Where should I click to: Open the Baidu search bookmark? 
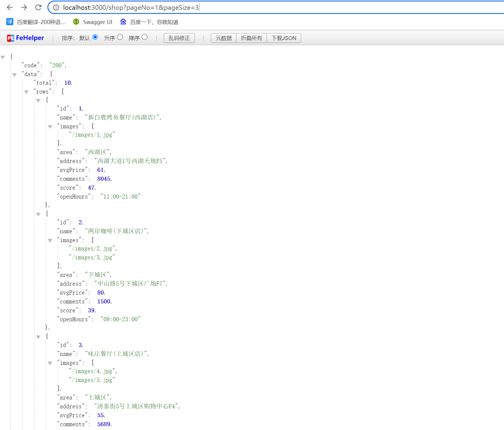coord(149,22)
